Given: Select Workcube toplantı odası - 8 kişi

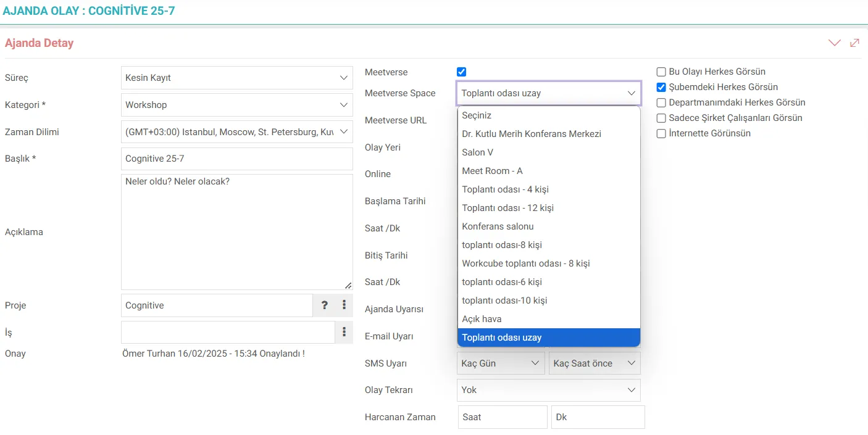Looking at the screenshot, I should pos(549,263).
